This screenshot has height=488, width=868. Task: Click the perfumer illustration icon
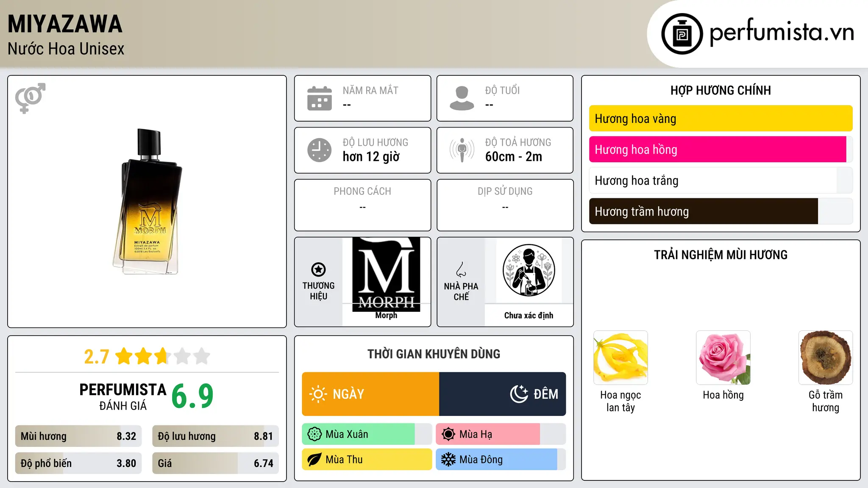(x=529, y=270)
